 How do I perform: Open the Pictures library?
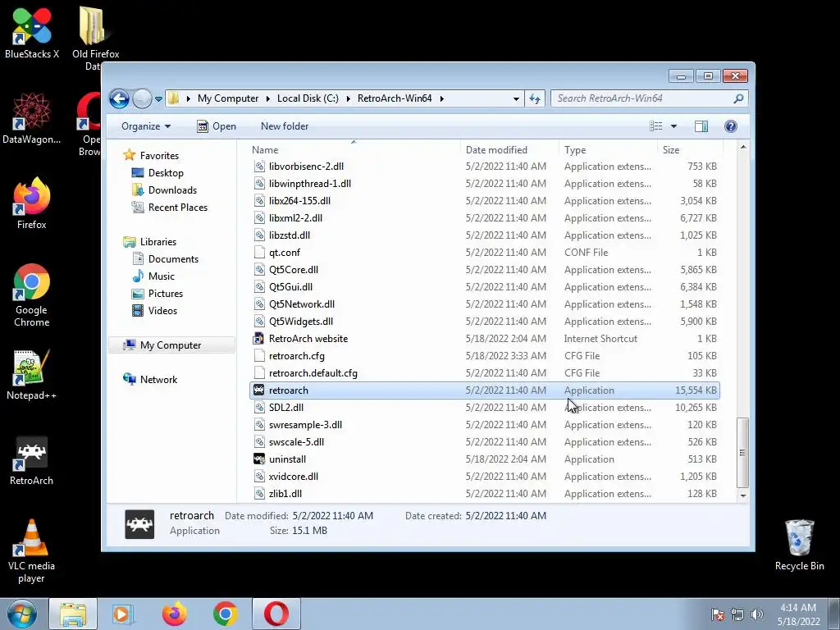[157, 294]
